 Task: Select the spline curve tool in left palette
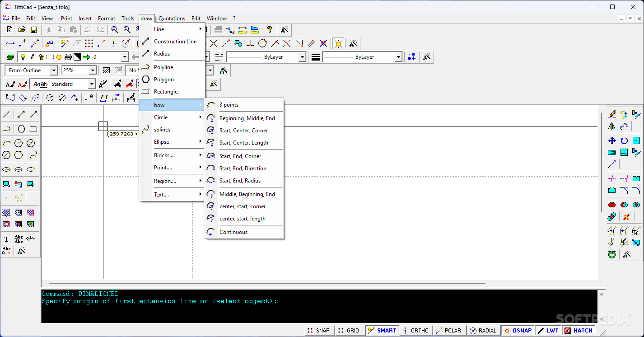click(x=33, y=155)
